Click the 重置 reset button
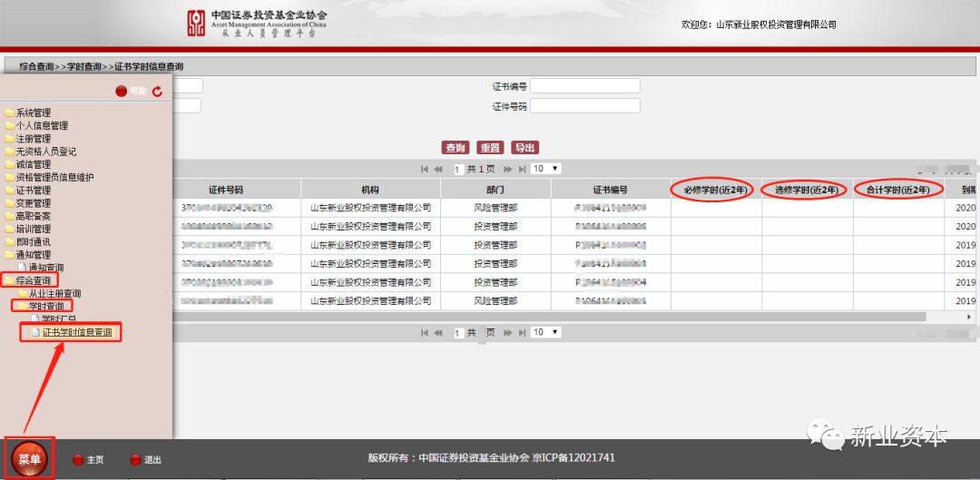980x480 pixels. (490, 148)
